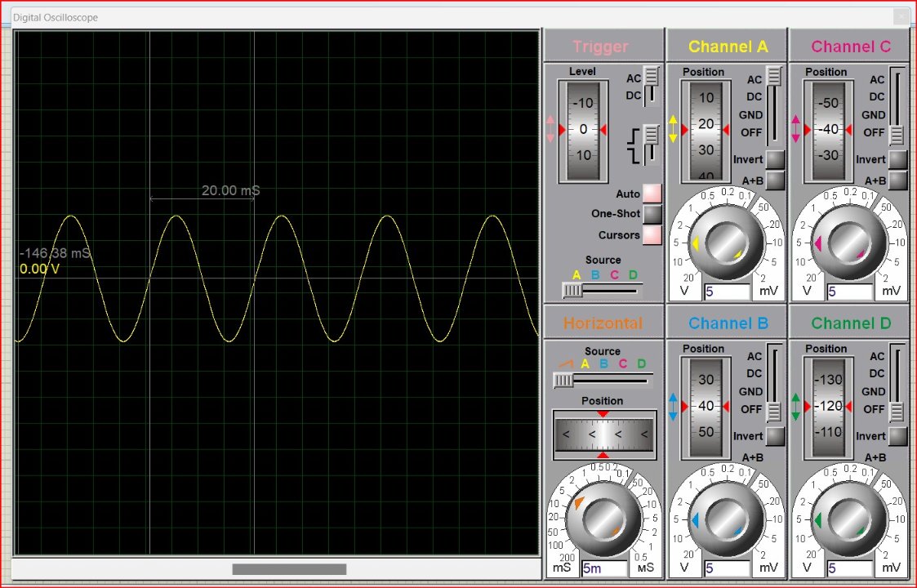The height and width of the screenshot is (588, 917).
Task: Click the Channel A mV value field
Action: [x=727, y=292]
